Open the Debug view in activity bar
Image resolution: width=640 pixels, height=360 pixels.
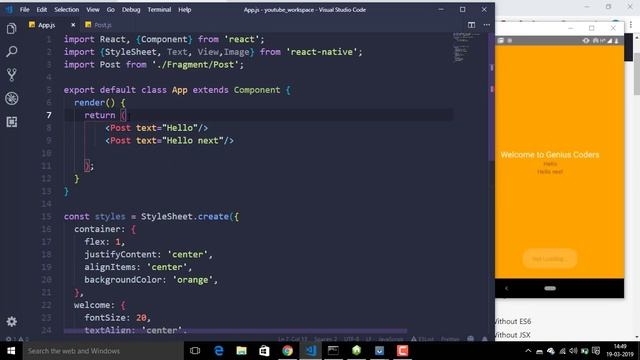click(12, 98)
